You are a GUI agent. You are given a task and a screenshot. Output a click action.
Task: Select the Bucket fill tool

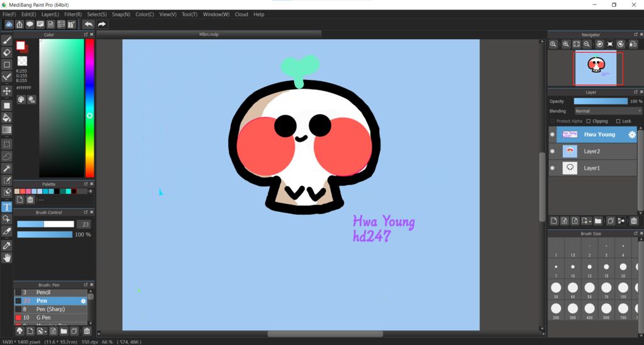pyautogui.click(x=6, y=118)
